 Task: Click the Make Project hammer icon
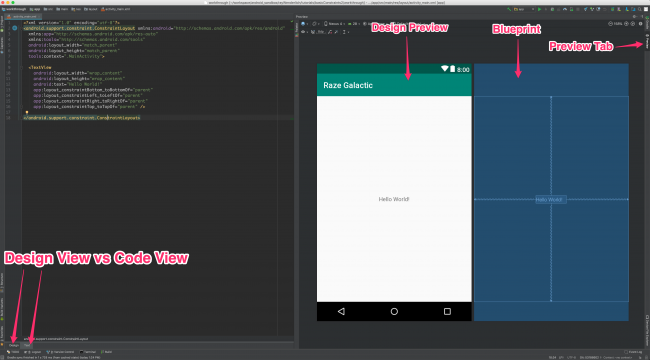(509, 9)
